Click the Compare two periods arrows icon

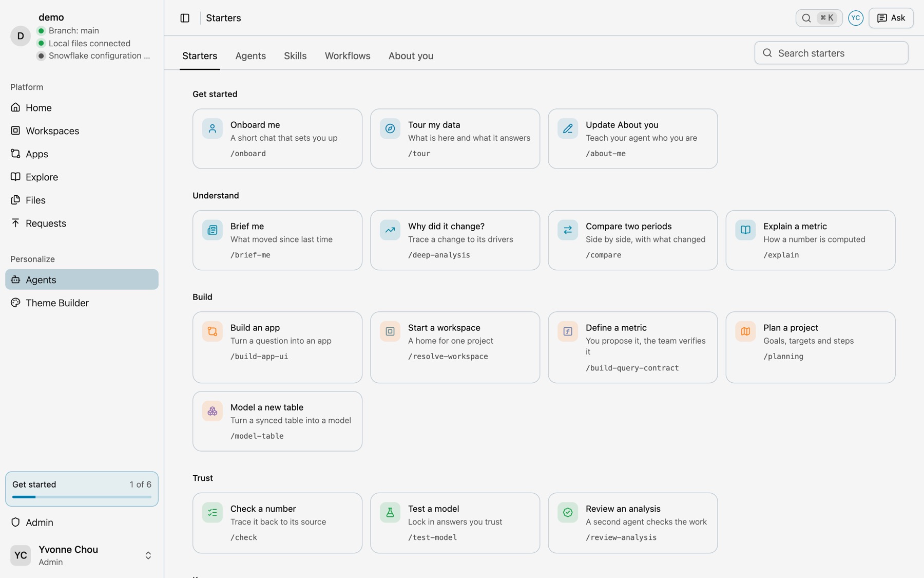coord(568,230)
